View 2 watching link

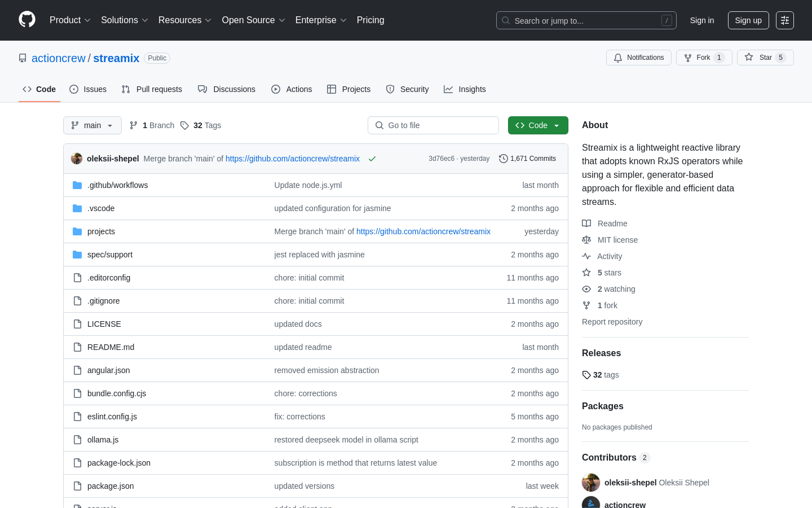608,289
